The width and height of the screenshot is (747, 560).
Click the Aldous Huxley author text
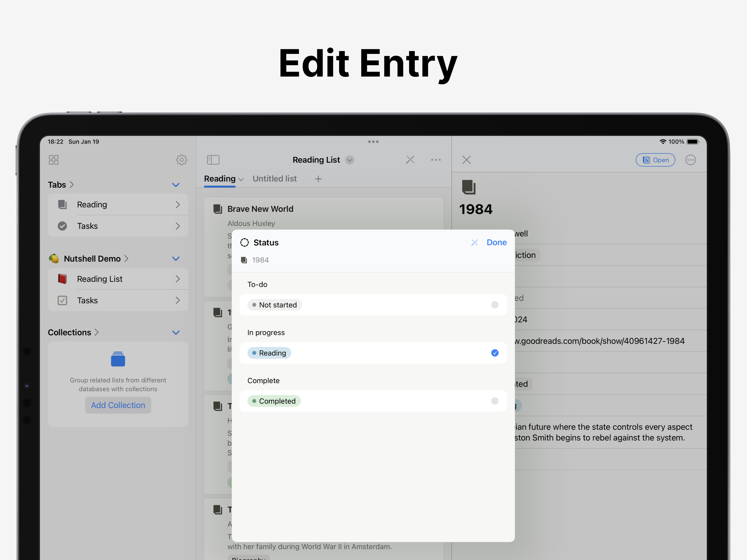pos(251,223)
